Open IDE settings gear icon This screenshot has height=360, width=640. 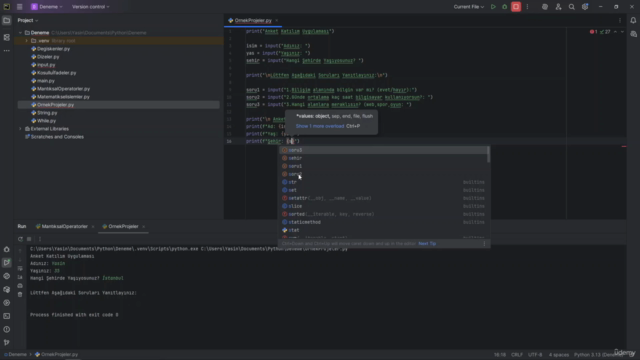click(x=585, y=7)
